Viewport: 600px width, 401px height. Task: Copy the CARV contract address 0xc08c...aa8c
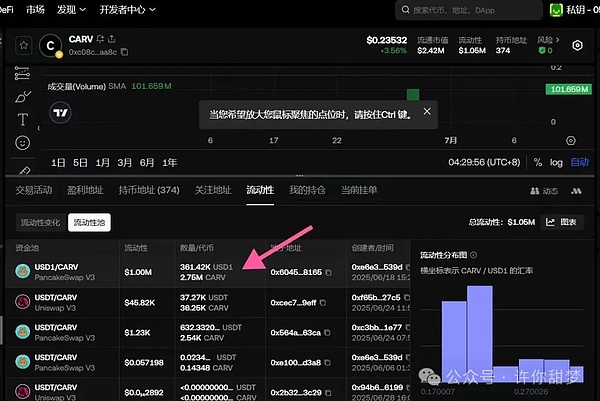click(125, 52)
